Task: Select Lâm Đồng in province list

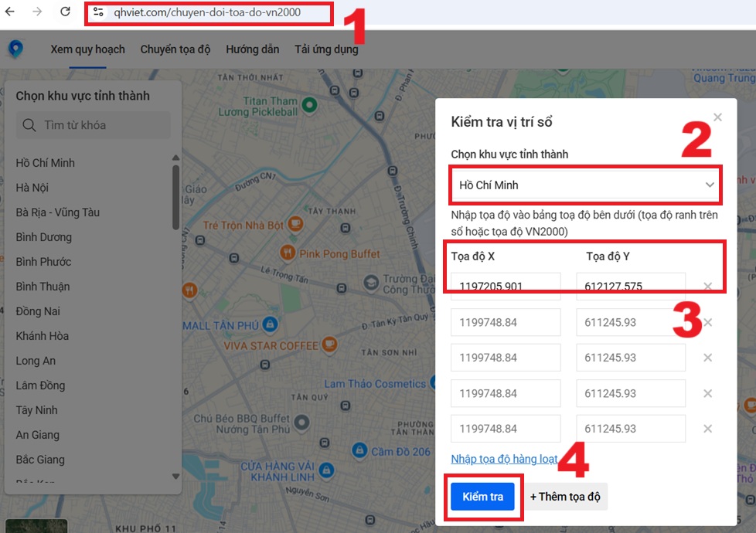Action: click(40, 385)
